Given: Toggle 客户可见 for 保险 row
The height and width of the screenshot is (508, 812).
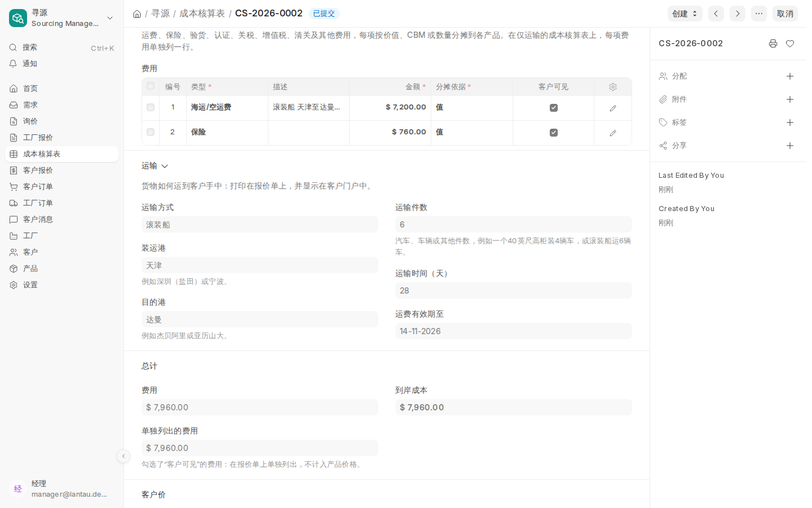Looking at the screenshot, I should point(554,133).
